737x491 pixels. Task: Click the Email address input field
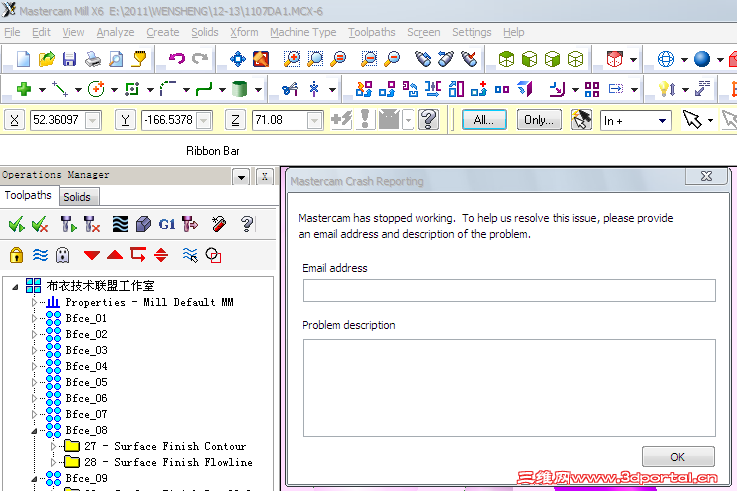tap(509, 290)
